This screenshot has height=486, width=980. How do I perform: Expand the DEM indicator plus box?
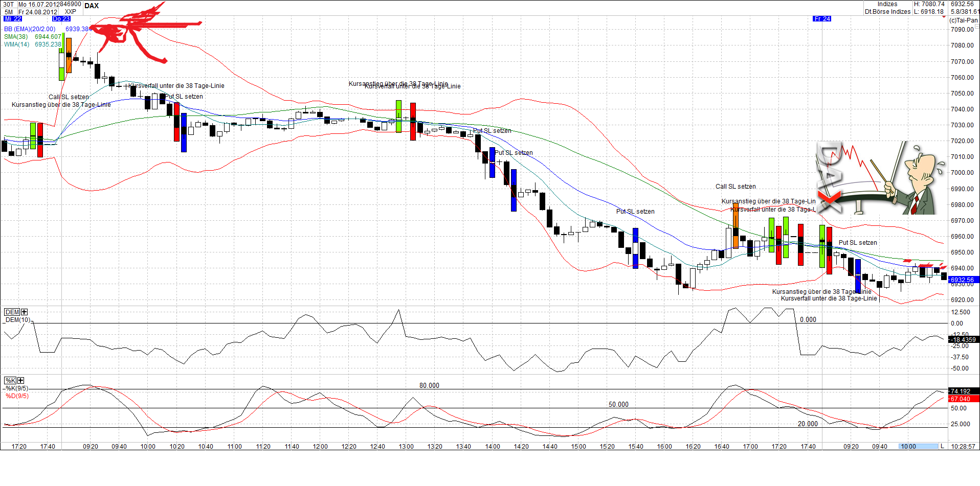[x=24, y=312]
